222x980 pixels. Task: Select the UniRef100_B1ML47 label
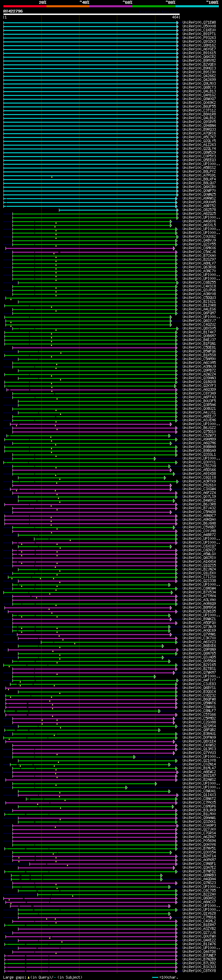tap(199, 768)
